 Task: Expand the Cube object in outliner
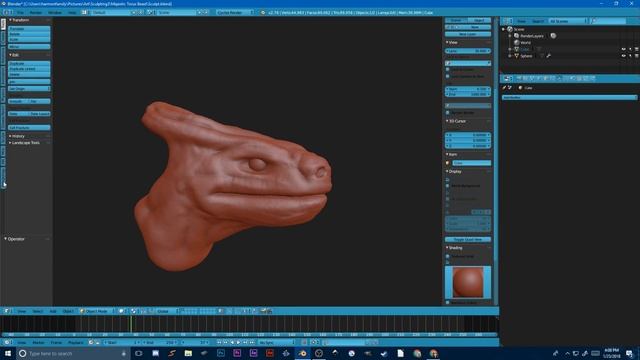coord(510,49)
